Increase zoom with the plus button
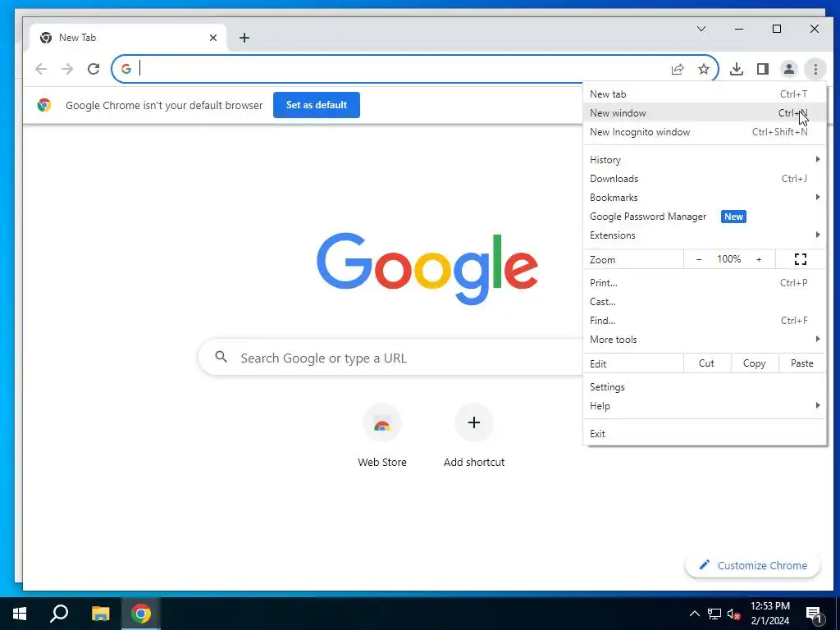The width and height of the screenshot is (840, 630). [x=759, y=259]
